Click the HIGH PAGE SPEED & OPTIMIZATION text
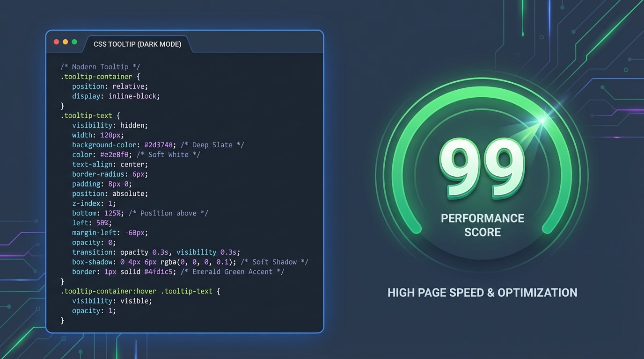 (483, 292)
